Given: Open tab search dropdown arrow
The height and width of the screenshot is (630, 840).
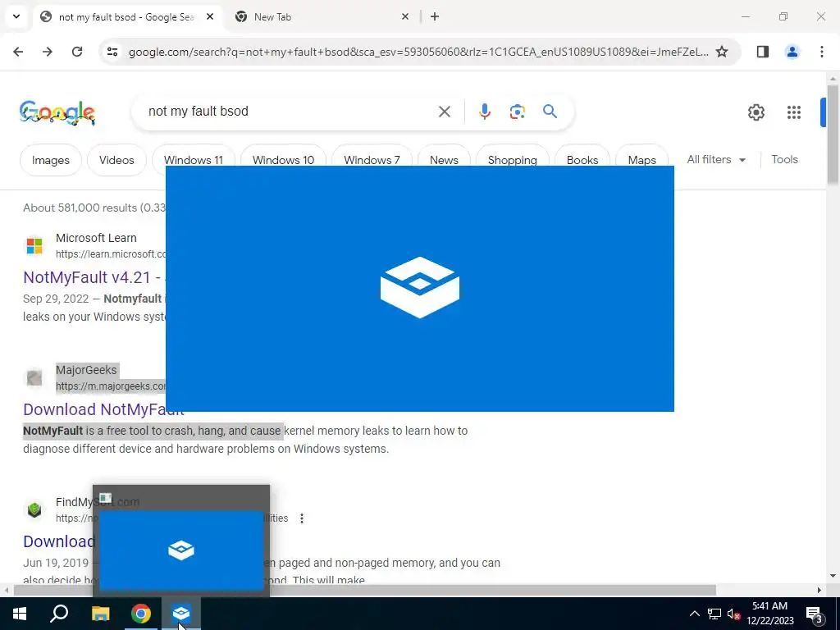Looking at the screenshot, I should (16, 16).
